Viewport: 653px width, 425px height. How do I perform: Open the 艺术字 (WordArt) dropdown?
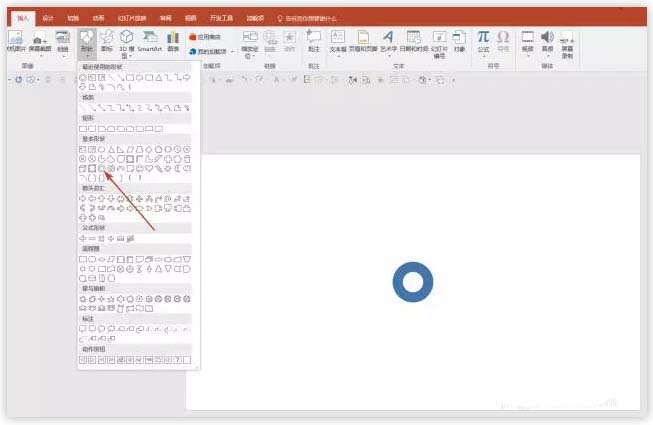click(x=388, y=43)
